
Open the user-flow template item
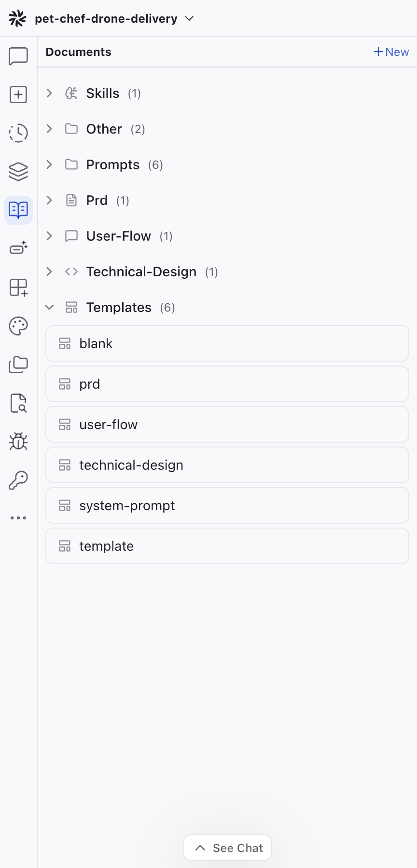227,424
